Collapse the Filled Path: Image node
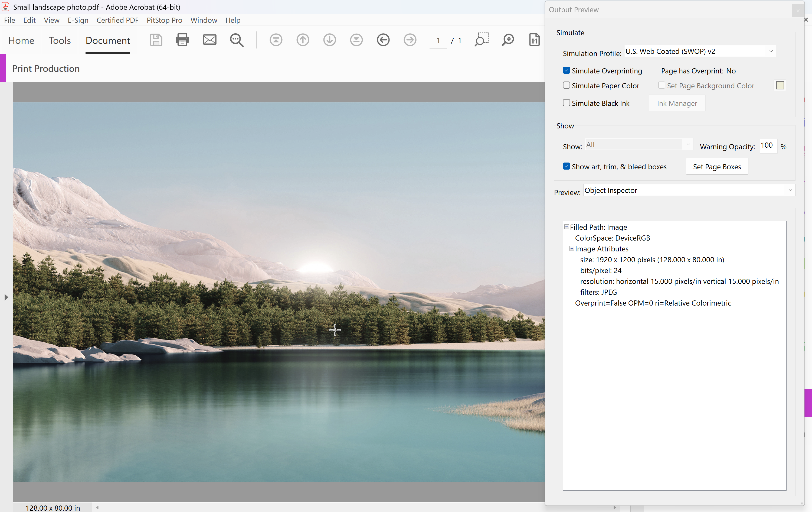This screenshot has height=512, width=812. 567,227
